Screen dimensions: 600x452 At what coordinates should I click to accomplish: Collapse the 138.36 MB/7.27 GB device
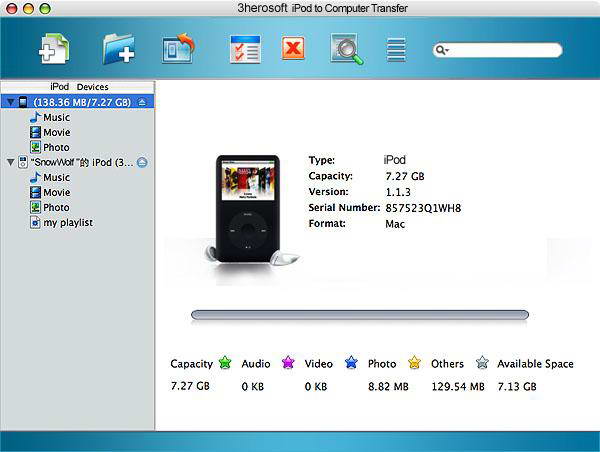pyautogui.click(x=11, y=102)
